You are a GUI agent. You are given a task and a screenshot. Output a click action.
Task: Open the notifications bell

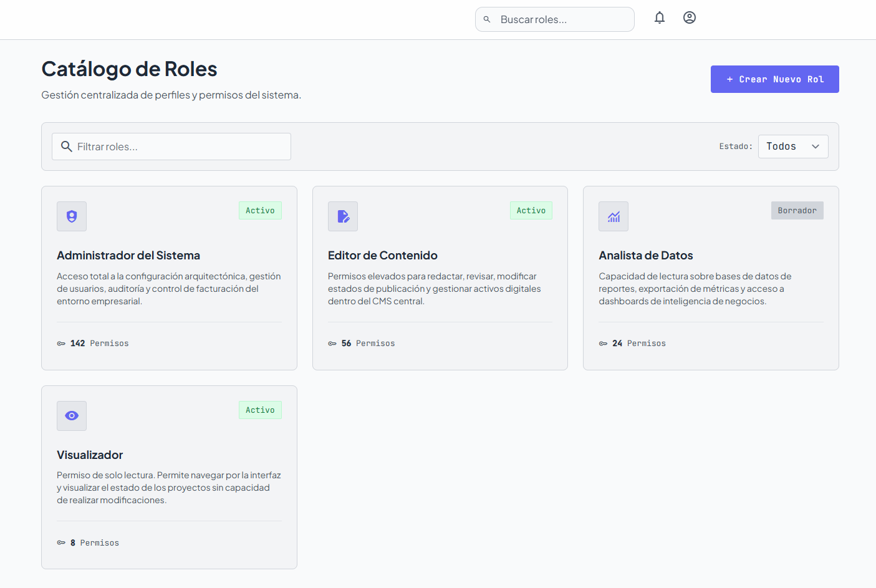660,17
